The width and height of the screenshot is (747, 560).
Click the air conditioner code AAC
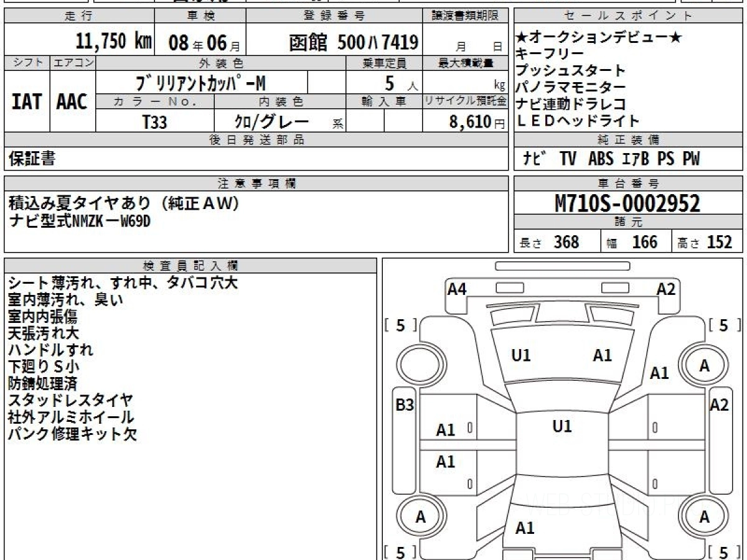coord(72,101)
